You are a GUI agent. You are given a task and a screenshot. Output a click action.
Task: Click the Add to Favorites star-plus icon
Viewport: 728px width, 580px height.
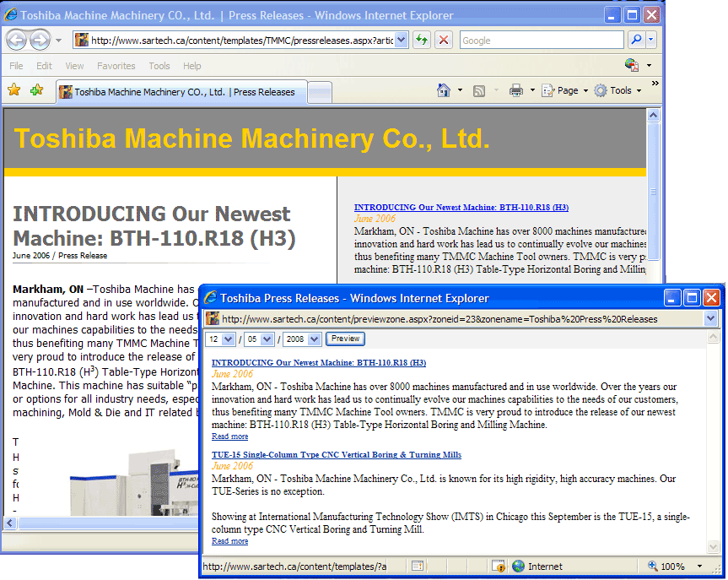point(36,89)
